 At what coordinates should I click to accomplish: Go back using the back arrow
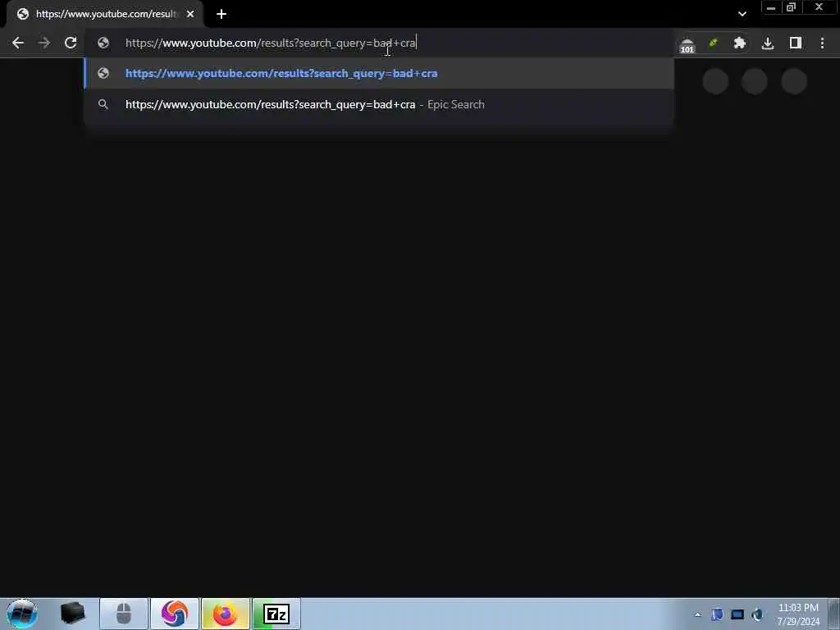point(18,43)
